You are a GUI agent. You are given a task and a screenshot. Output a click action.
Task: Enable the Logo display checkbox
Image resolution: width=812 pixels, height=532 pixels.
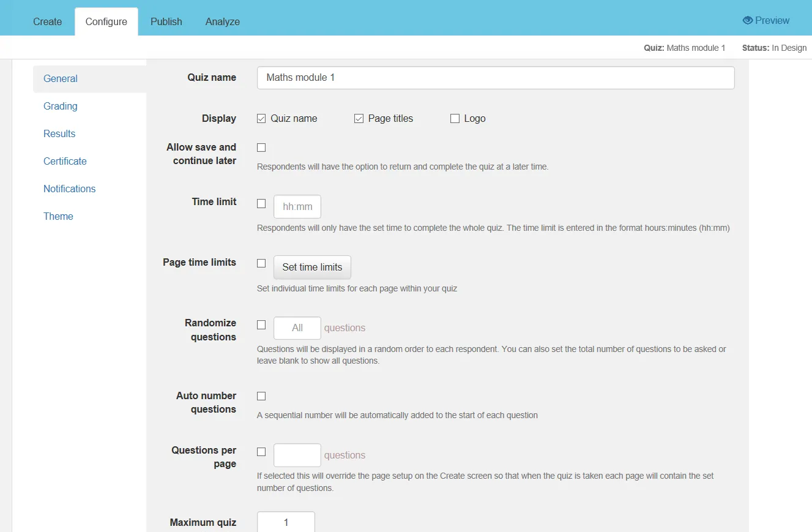click(455, 119)
